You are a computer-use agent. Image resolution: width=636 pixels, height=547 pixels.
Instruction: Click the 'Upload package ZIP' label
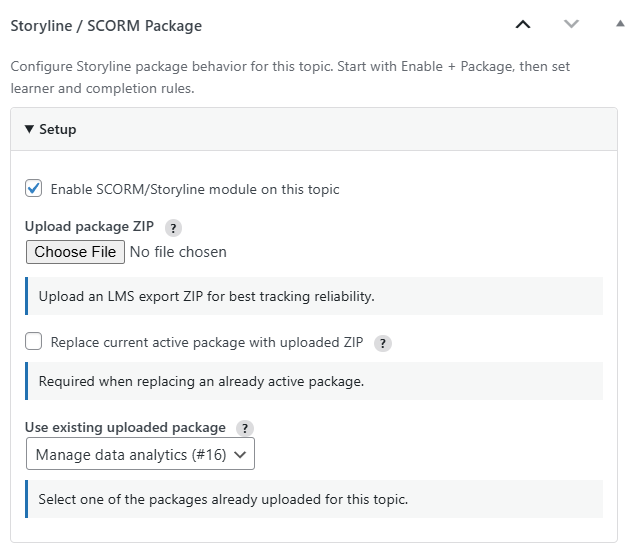click(89, 226)
